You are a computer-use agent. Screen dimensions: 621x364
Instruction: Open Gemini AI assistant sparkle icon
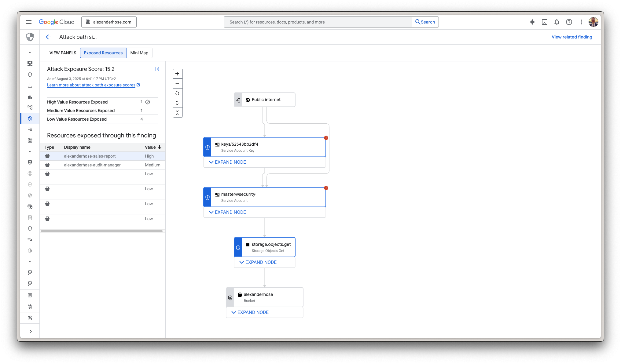[x=532, y=22]
